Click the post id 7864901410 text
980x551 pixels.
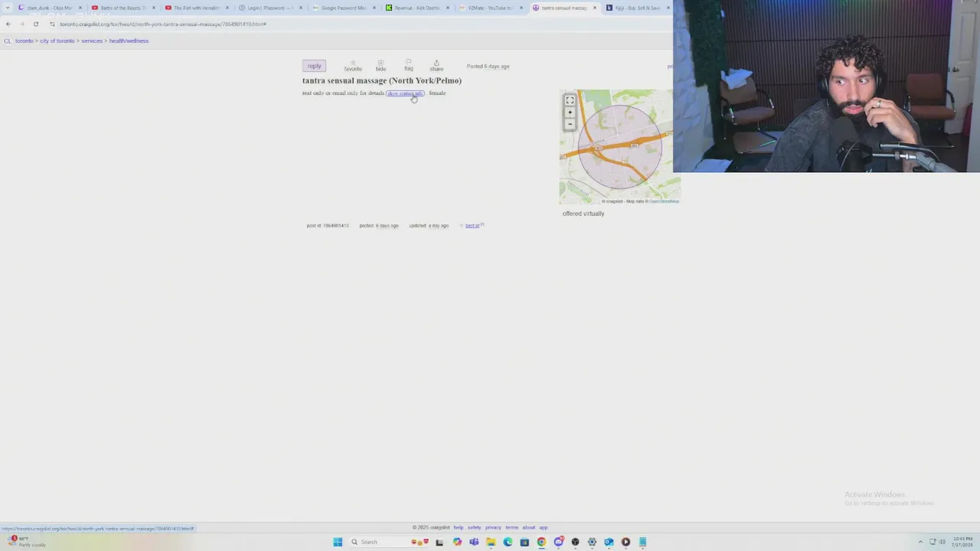click(328, 226)
